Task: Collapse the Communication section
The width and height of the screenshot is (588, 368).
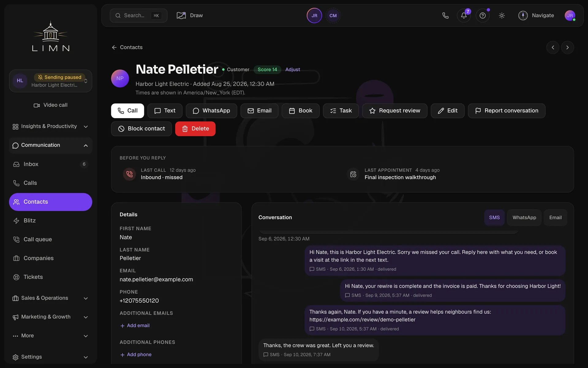Action: point(51,145)
